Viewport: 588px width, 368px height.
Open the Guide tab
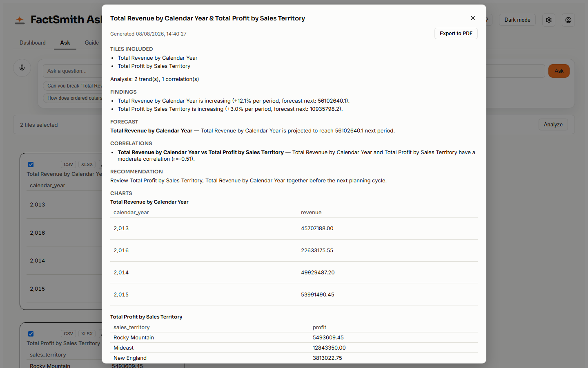click(x=92, y=43)
